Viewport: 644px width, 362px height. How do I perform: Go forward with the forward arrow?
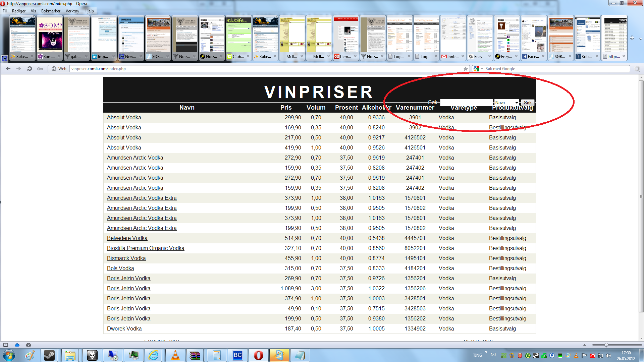(x=19, y=69)
